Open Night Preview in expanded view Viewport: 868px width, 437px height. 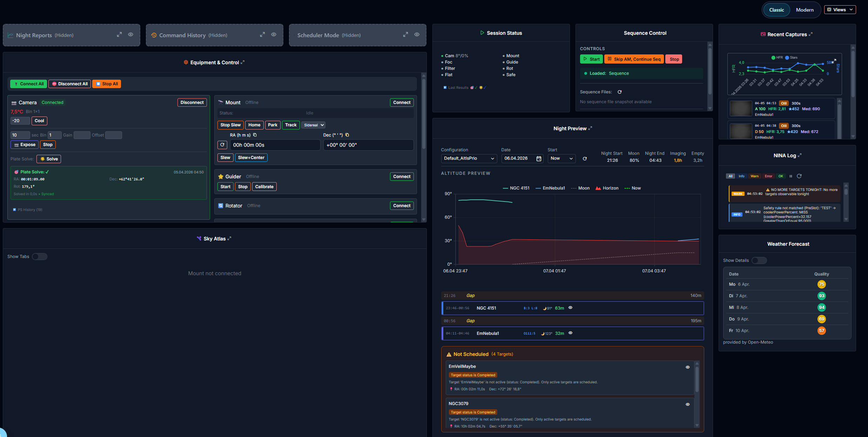click(590, 128)
